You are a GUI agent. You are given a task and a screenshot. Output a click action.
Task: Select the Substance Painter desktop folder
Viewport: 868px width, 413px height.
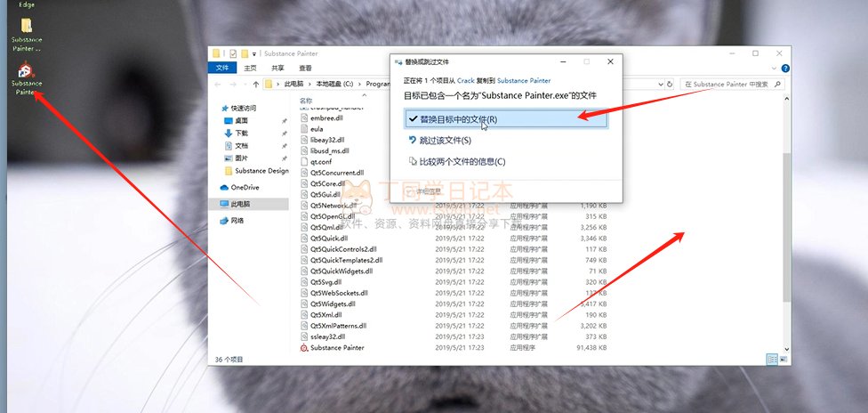26,35
